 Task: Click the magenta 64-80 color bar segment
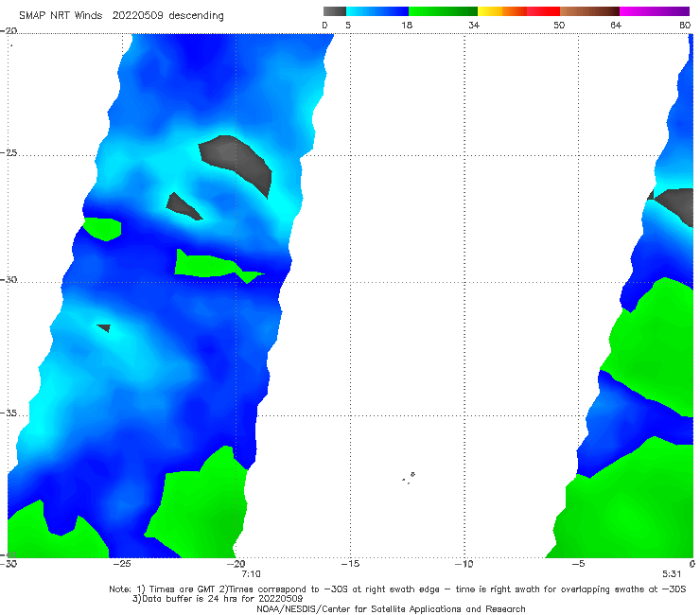[655, 11]
